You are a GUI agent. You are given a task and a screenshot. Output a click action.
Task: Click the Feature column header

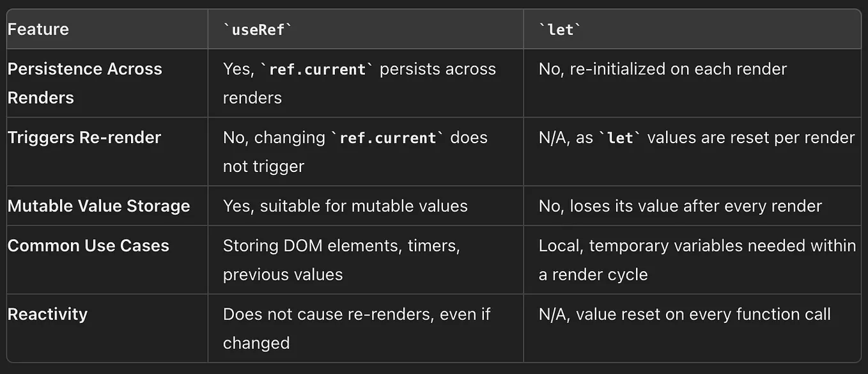pyautogui.click(x=38, y=29)
